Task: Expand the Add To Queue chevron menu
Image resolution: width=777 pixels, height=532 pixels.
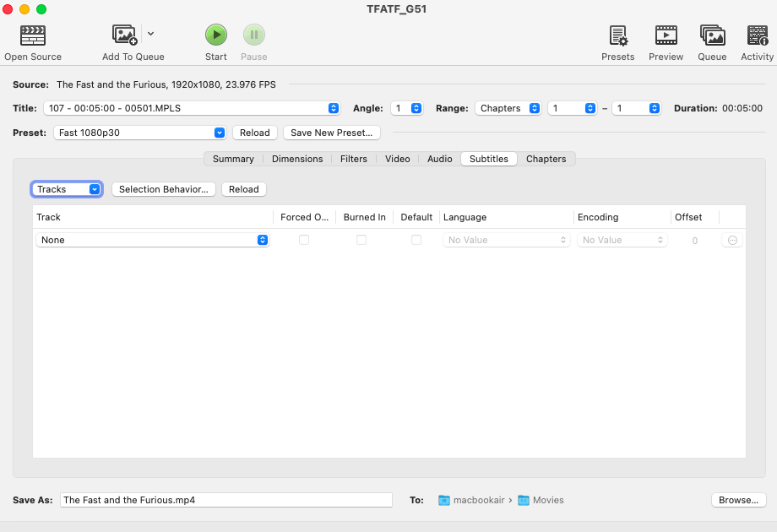Action: tap(150, 34)
